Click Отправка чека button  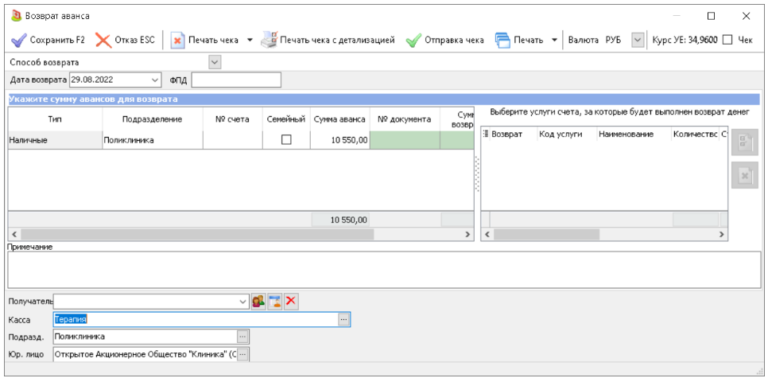pyautogui.click(x=445, y=40)
